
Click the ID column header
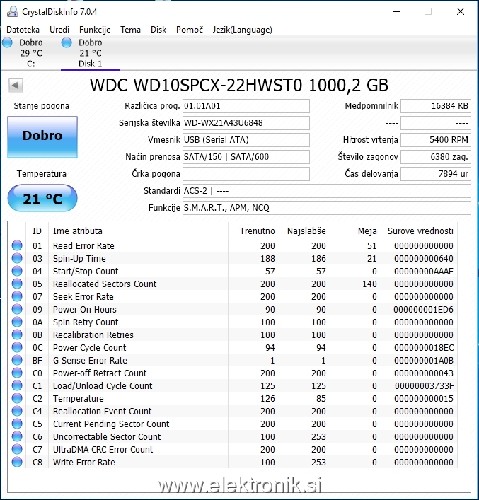tap(37, 231)
